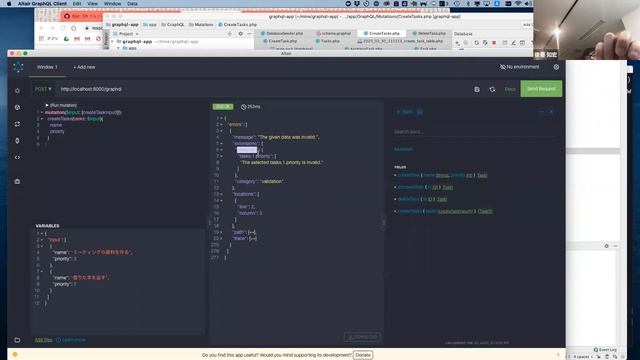This screenshot has height=360, width=640.
Task: Click the Download button under the response
Action: (x=362, y=337)
